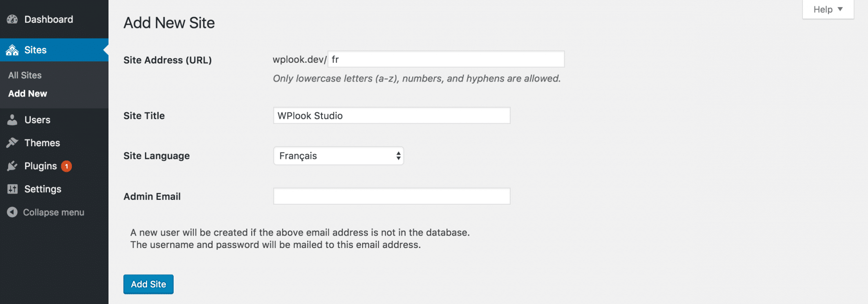Image resolution: width=868 pixels, height=304 pixels.
Task: Click the Plugins plug icon
Action: pyautogui.click(x=12, y=166)
